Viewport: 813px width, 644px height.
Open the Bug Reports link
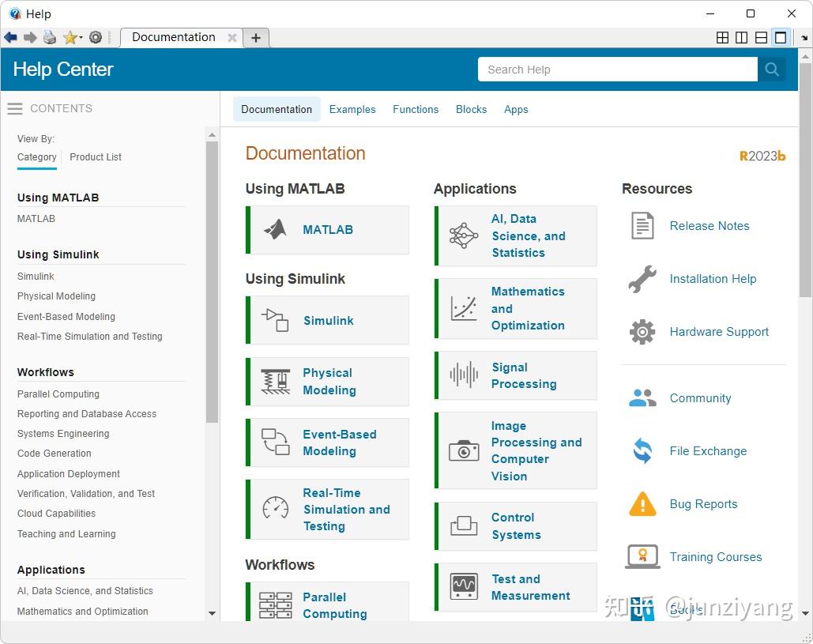(703, 504)
